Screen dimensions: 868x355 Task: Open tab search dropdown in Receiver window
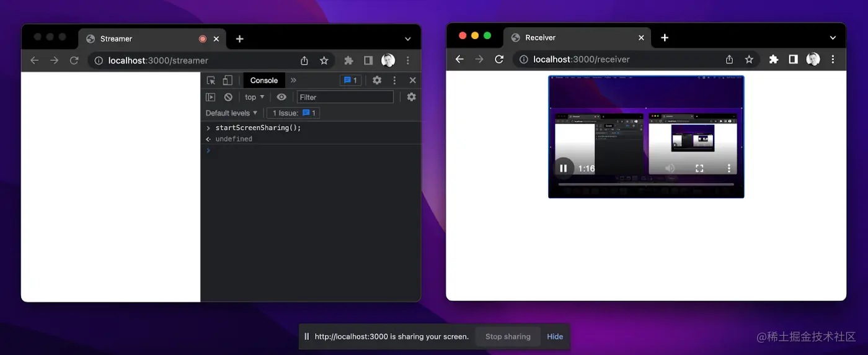833,37
